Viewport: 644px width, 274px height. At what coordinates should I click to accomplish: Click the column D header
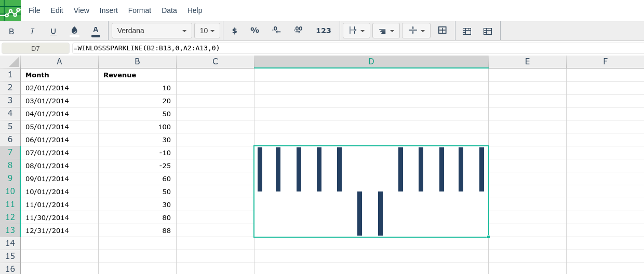pyautogui.click(x=371, y=62)
